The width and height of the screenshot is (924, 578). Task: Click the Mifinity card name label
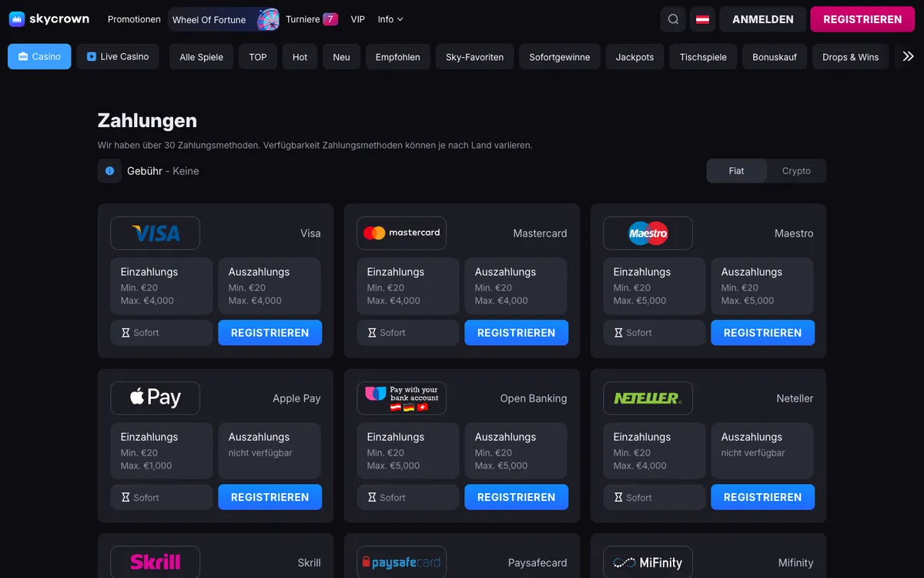click(795, 563)
